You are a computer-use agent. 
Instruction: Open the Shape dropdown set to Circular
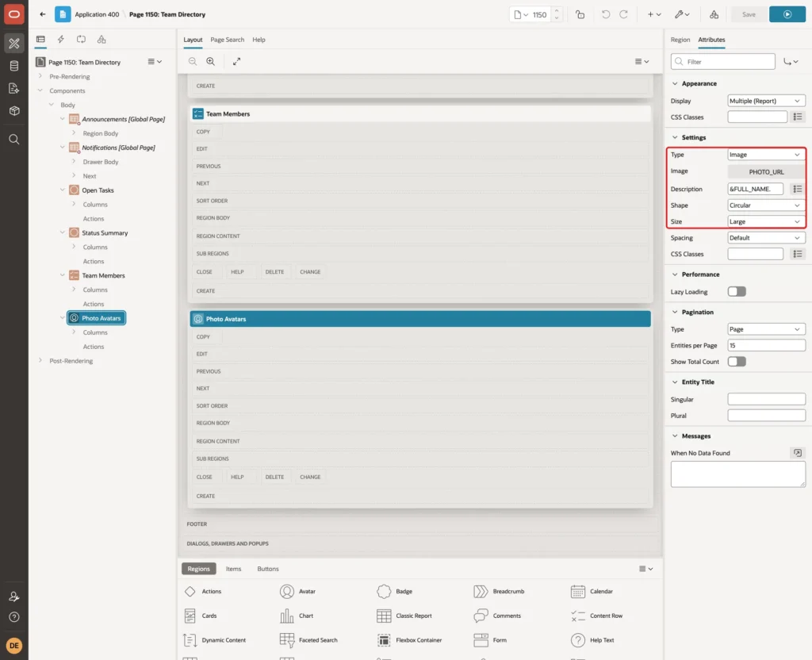[x=765, y=205]
